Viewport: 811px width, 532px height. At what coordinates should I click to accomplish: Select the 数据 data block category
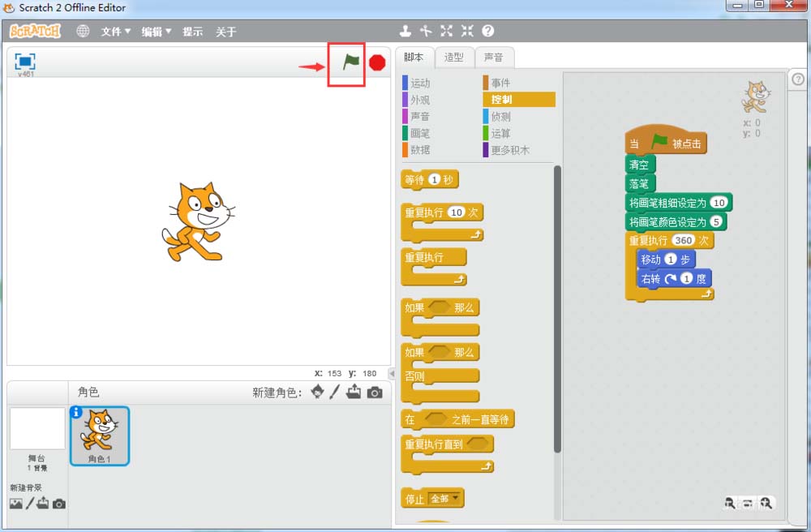coord(417,150)
